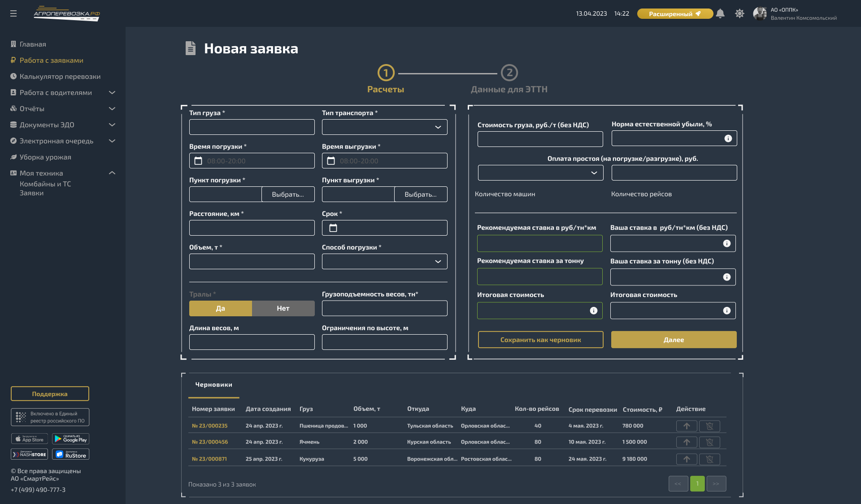Toggle theme with the sun icon

pos(739,13)
